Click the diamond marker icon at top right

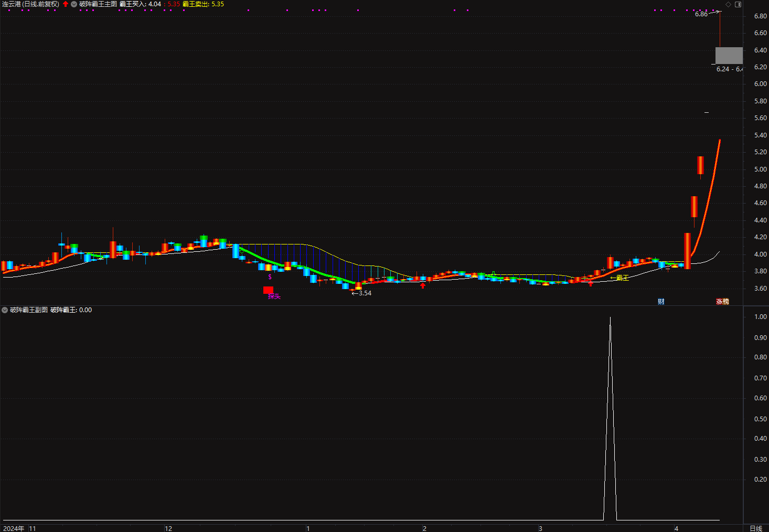point(728,4)
